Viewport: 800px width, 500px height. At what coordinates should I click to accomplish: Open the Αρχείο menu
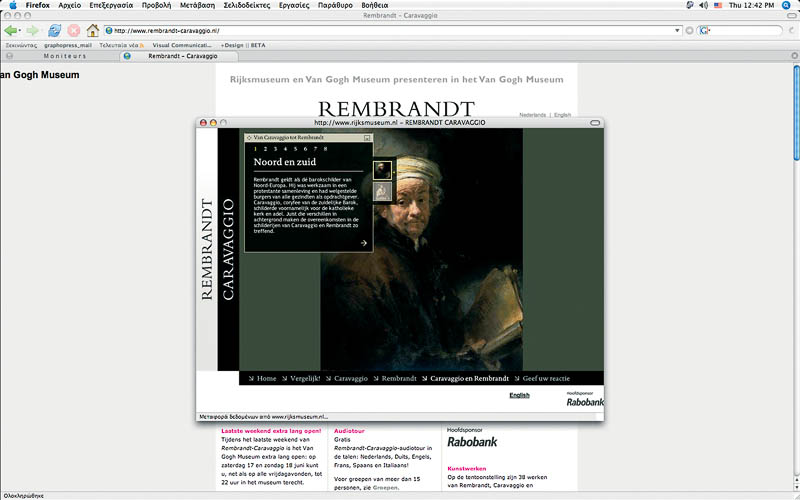[x=69, y=5]
